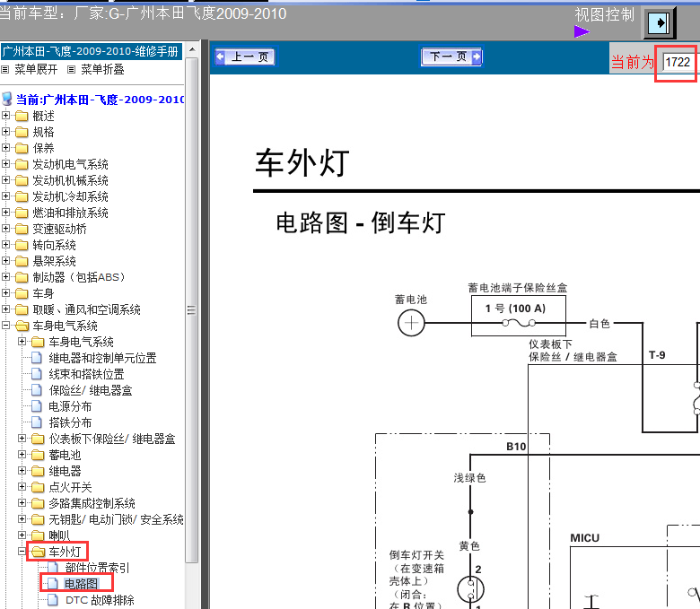Click the 继电器 folder icon
700x609 pixels.
(x=38, y=471)
